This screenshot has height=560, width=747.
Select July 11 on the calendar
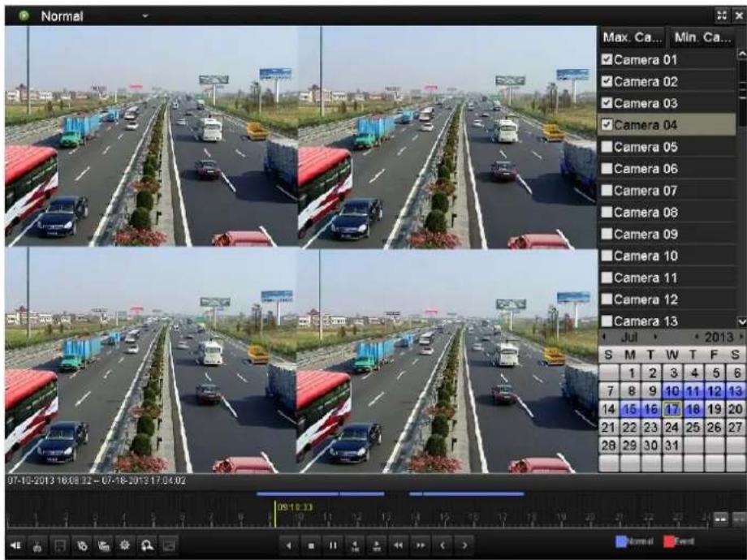click(x=693, y=391)
